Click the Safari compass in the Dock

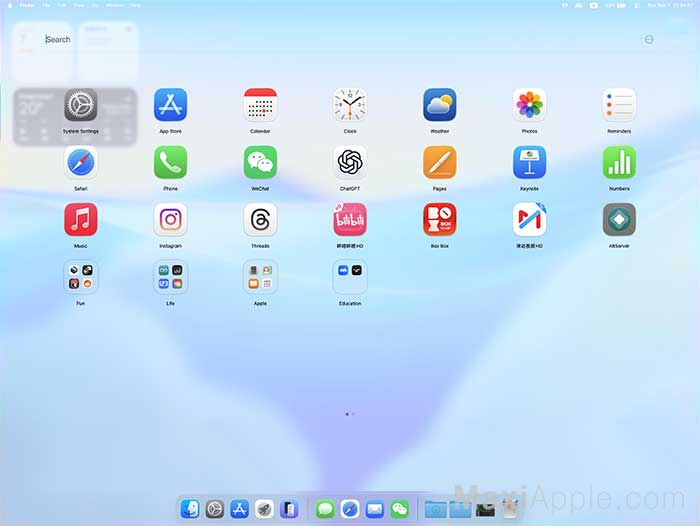click(350, 509)
